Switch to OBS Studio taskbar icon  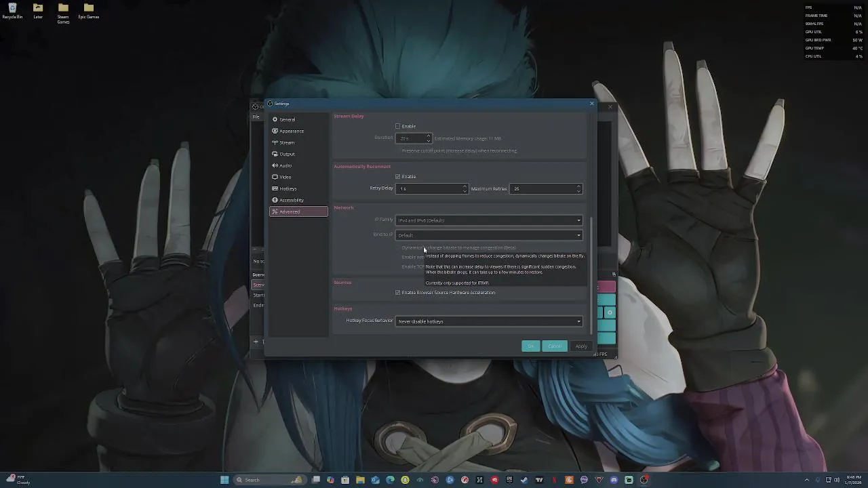pyautogui.click(x=644, y=480)
